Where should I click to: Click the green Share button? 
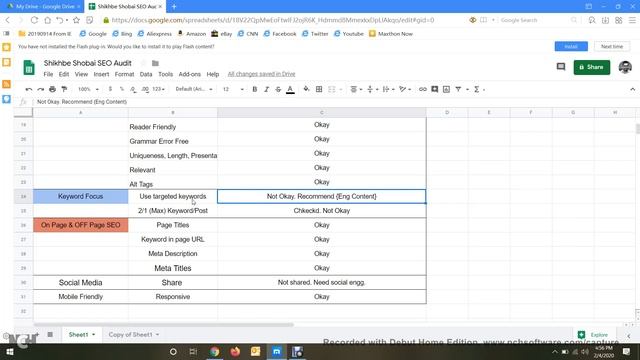[591, 67]
